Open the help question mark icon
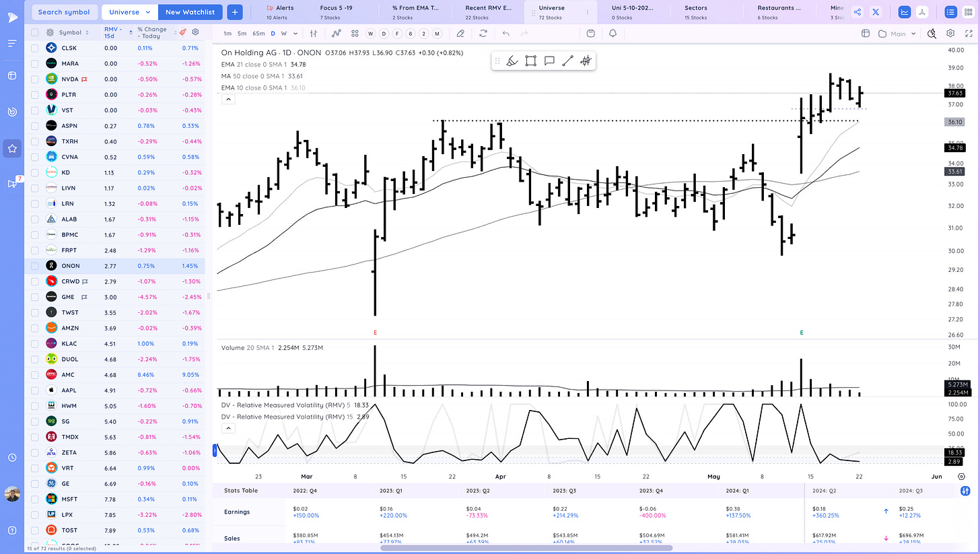This screenshot has height=554, width=980. (x=12, y=530)
